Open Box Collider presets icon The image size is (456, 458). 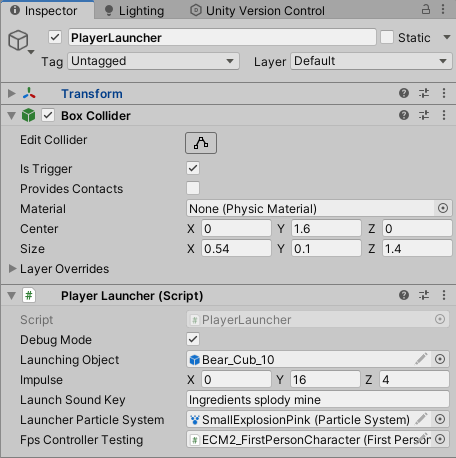point(424,115)
